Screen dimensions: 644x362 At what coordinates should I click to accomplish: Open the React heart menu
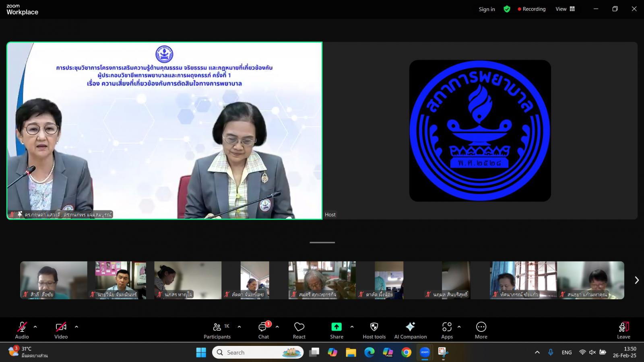click(299, 330)
